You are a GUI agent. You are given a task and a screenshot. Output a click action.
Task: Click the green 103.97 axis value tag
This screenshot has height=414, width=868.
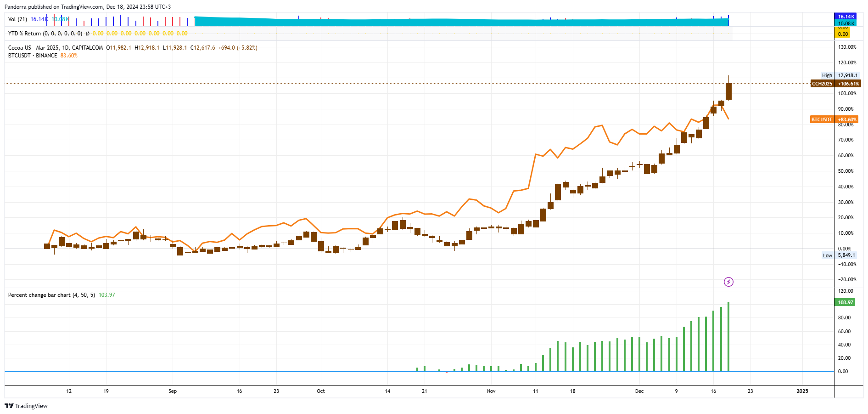846,302
